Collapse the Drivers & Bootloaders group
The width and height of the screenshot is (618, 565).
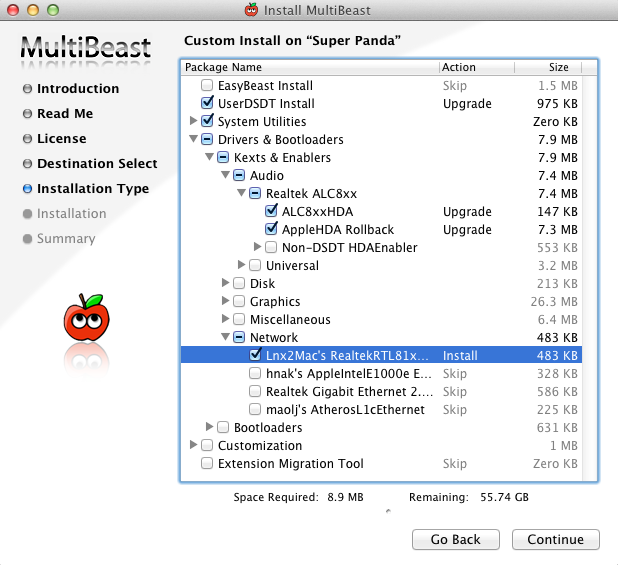[193, 139]
